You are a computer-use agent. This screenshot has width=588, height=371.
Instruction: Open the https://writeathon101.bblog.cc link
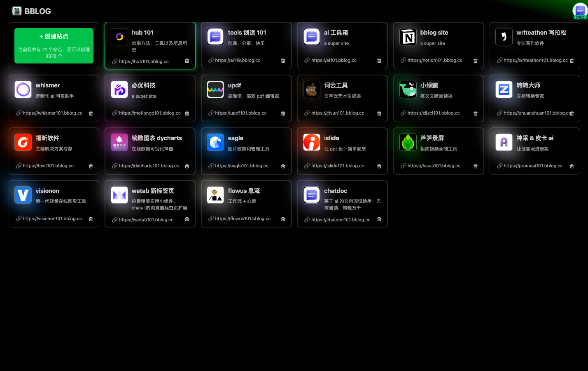pyautogui.click(x=536, y=60)
